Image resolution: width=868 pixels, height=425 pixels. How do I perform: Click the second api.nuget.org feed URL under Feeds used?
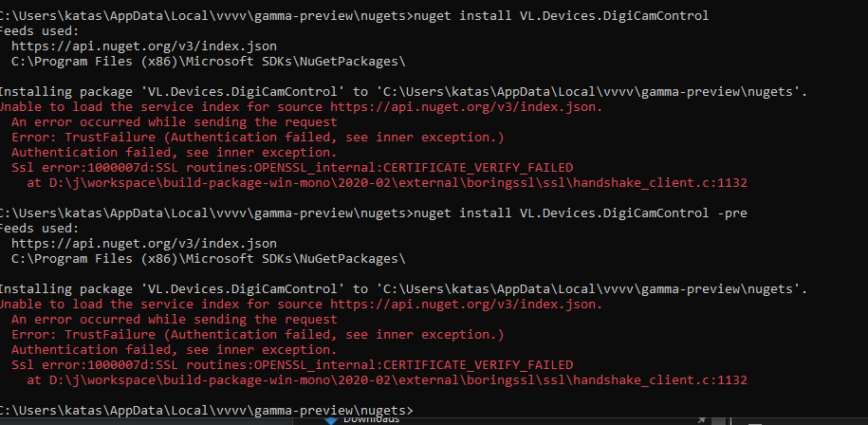click(144, 244)
